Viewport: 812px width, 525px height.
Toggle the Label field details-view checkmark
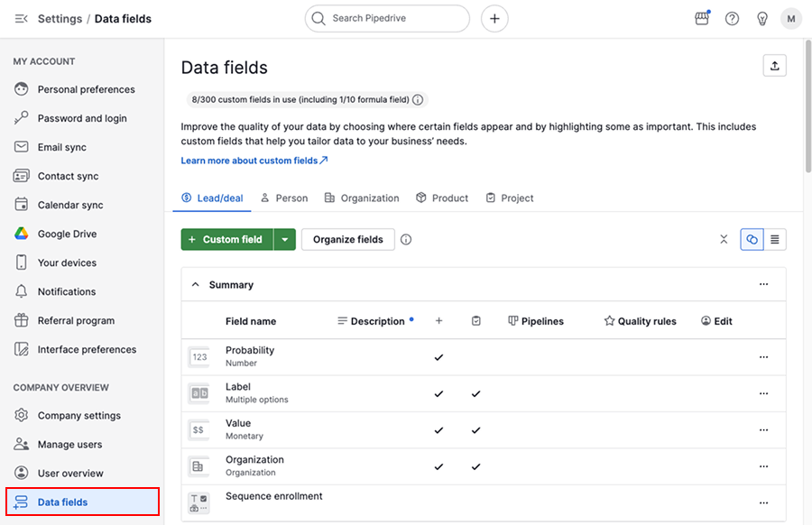475,394
